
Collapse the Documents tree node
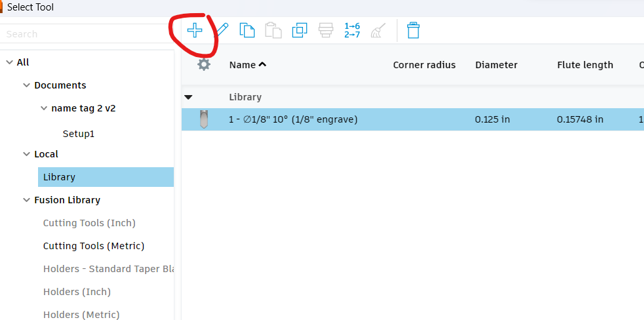click(27, 85)
